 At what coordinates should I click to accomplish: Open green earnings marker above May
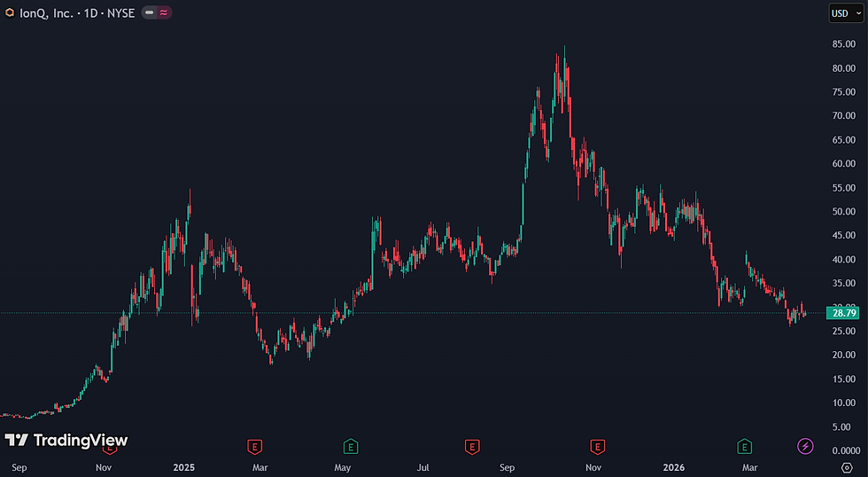[351, 446]
